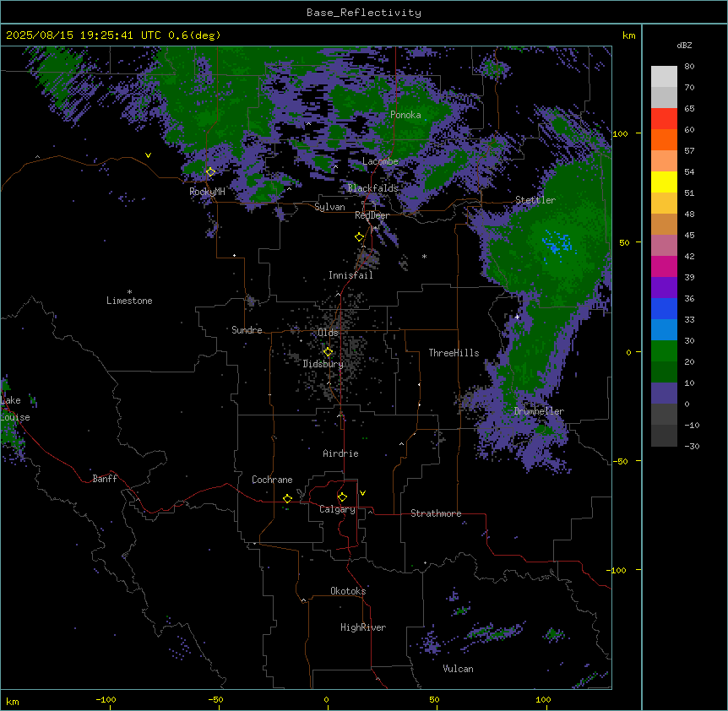This screenshot has height=711, width=728.
Task: Click the yellow diamond marker above RockyMH
Action: pos(211,171)
